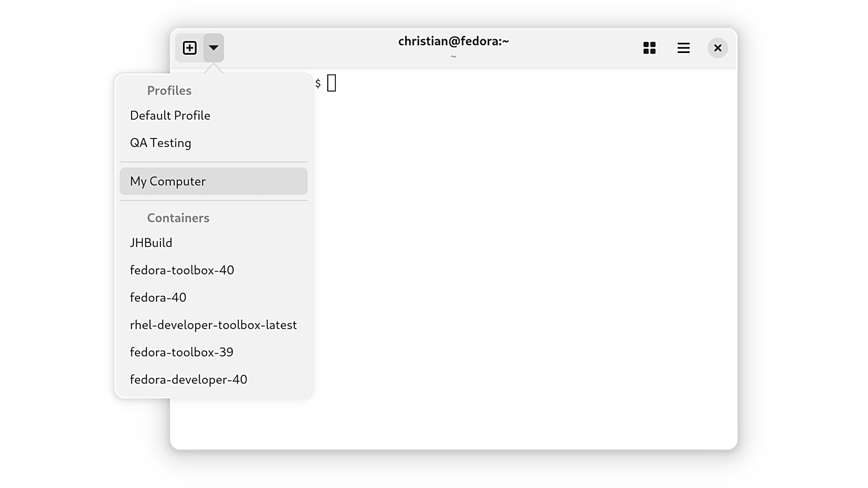
Task: Select Default Profile from the list
Action: [214, 115]
